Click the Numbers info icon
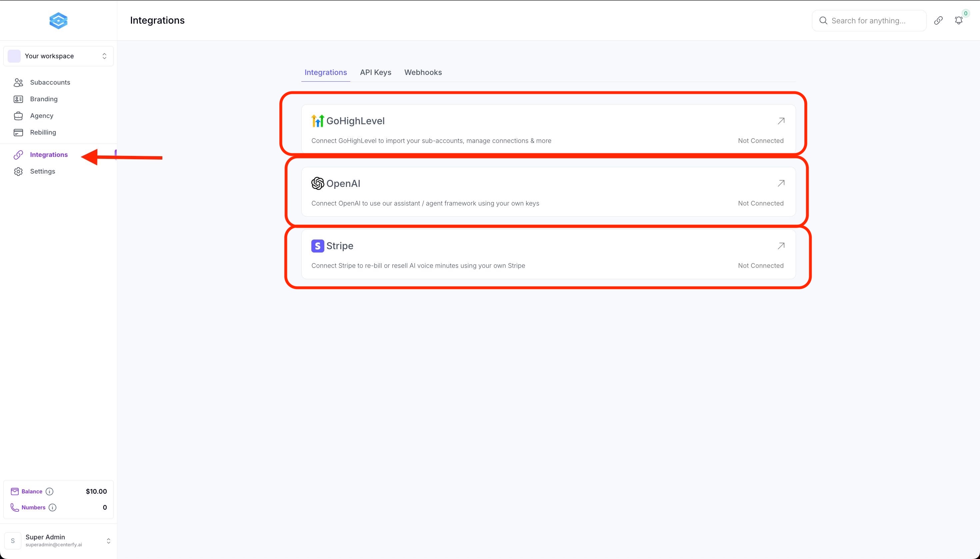Image resolution: width=980 pixels, height=559 pixels. [53, 508]
